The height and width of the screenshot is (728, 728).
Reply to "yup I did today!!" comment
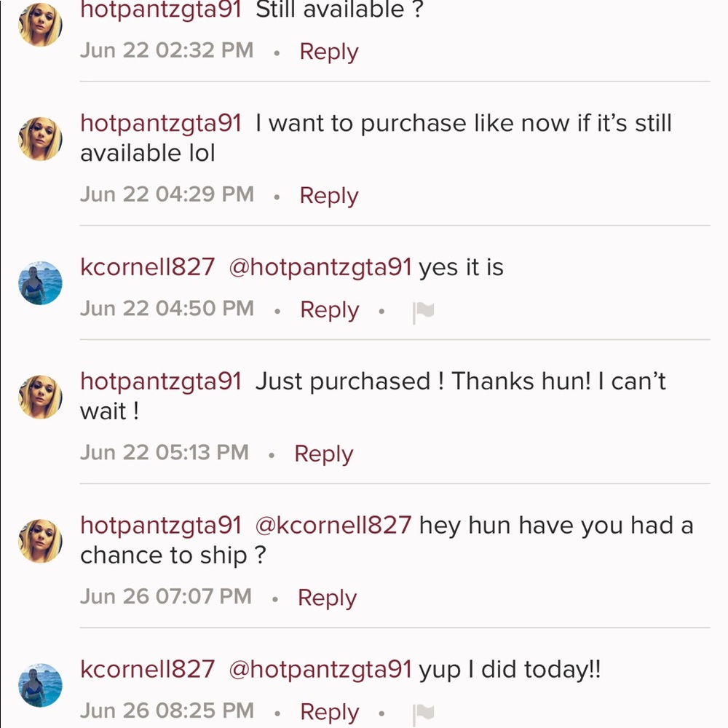click(x=329, y=711)
